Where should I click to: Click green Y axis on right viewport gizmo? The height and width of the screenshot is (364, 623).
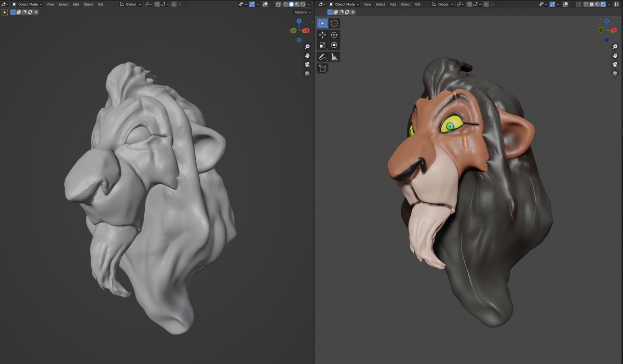point(601,30)
